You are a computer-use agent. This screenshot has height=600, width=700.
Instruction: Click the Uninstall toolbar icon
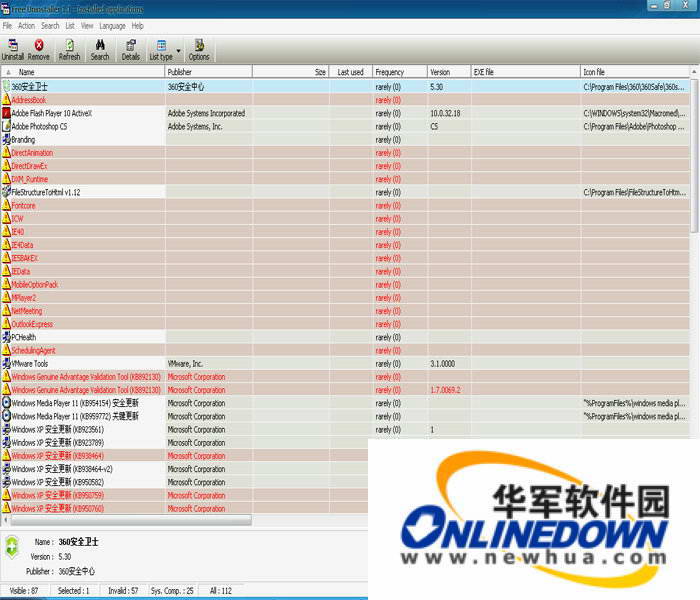13,45
